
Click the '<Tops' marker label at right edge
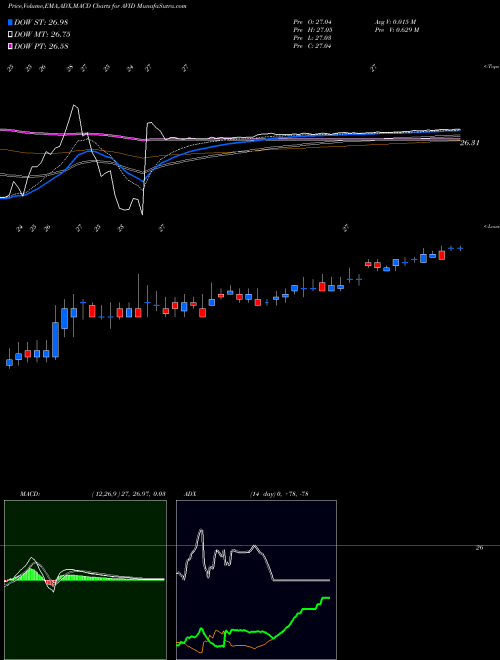492,67
